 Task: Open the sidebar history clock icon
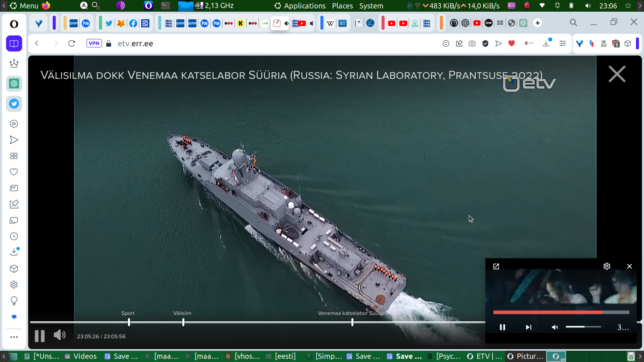(14, 237)
